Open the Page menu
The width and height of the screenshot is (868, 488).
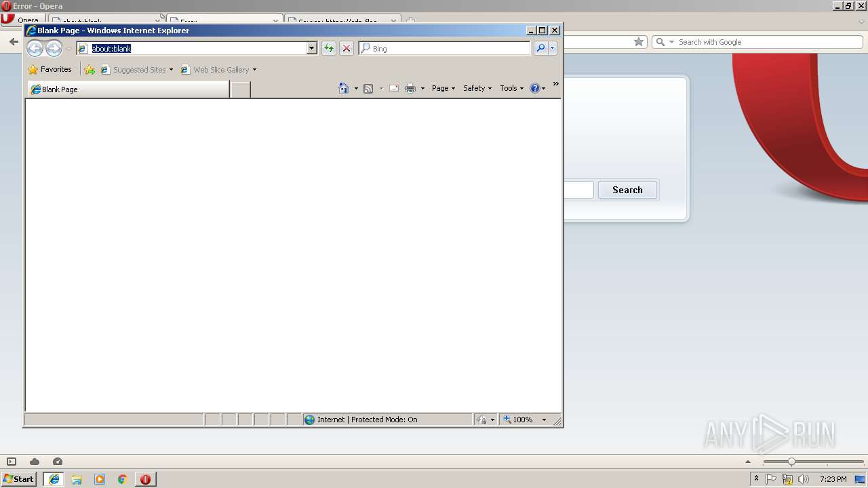pos(443,88)
